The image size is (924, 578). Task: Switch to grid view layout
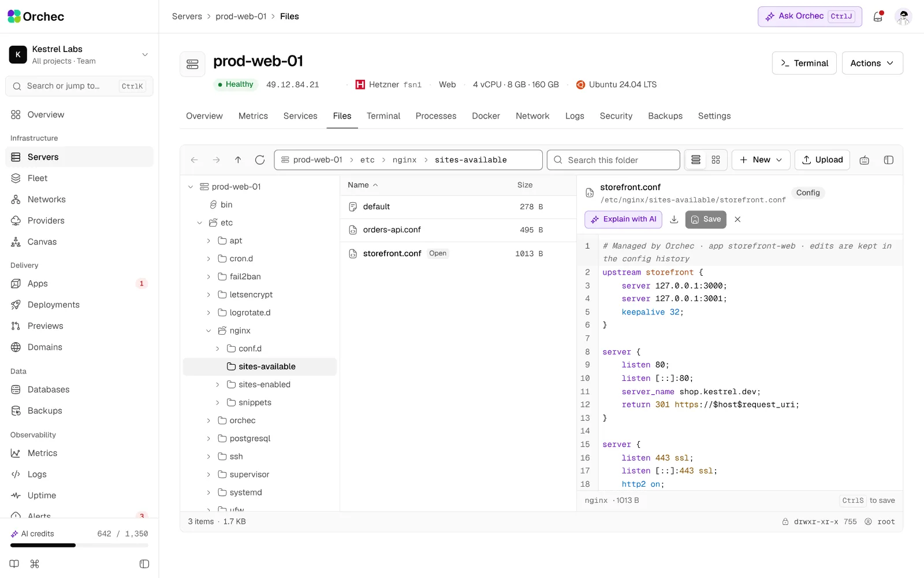pos(716,160)
